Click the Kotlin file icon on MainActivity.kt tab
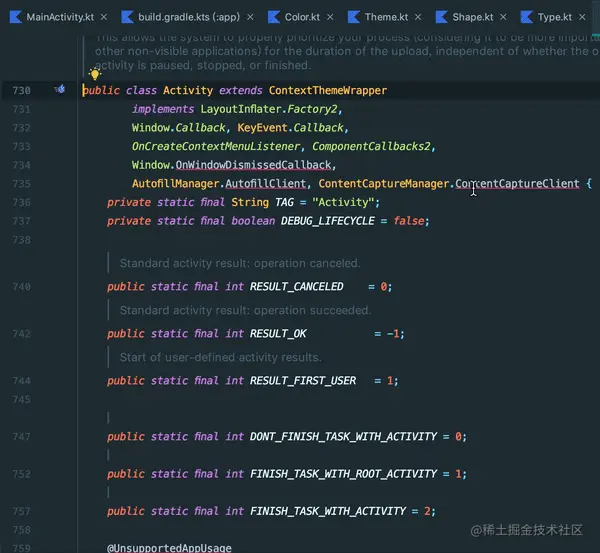 16,17
